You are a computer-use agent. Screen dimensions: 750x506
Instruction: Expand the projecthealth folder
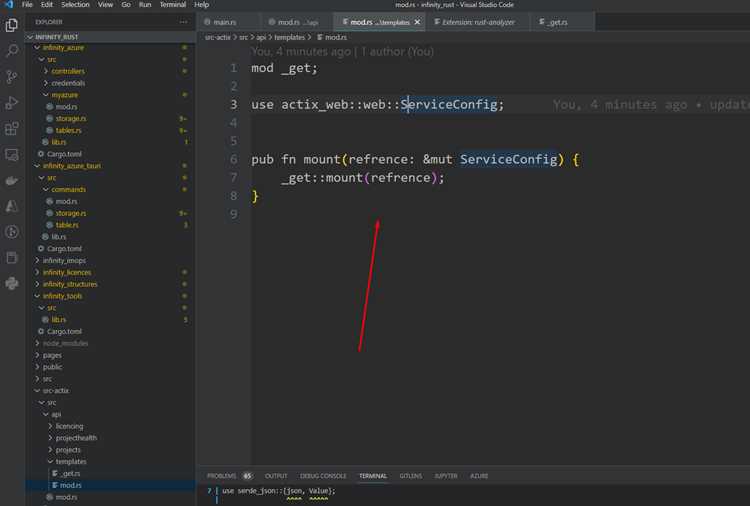click(x=50, y=438)
